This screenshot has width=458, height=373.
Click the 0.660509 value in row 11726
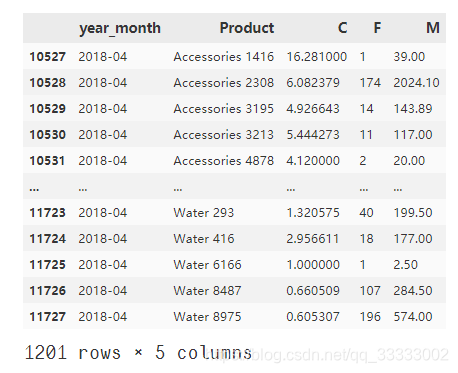(x=313, y=291)
